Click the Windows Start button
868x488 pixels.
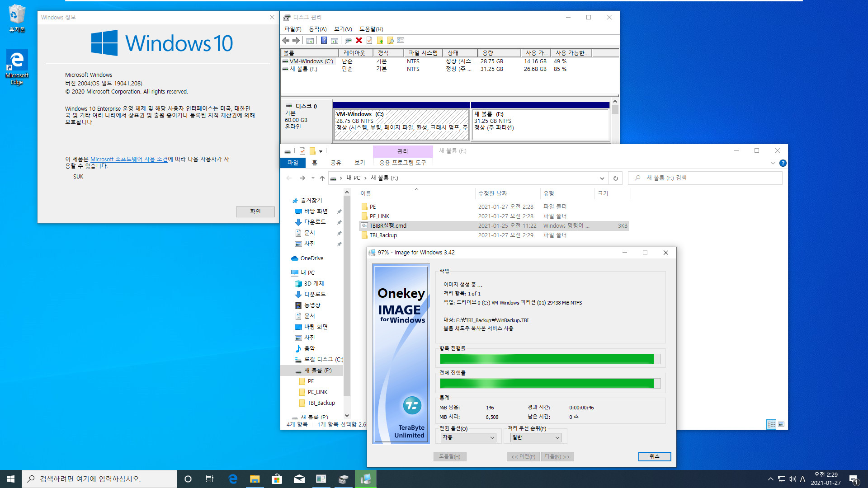coord(11,479)
